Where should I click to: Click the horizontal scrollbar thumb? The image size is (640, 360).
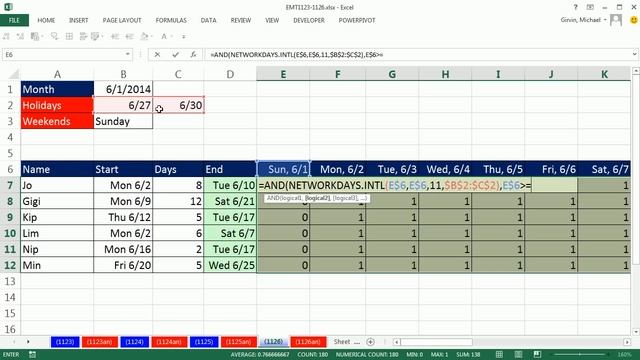pos(436,342)
